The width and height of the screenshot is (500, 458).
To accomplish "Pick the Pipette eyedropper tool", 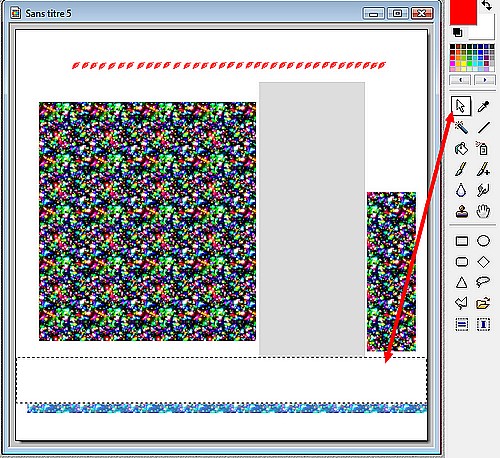I will tap(483, 106).
